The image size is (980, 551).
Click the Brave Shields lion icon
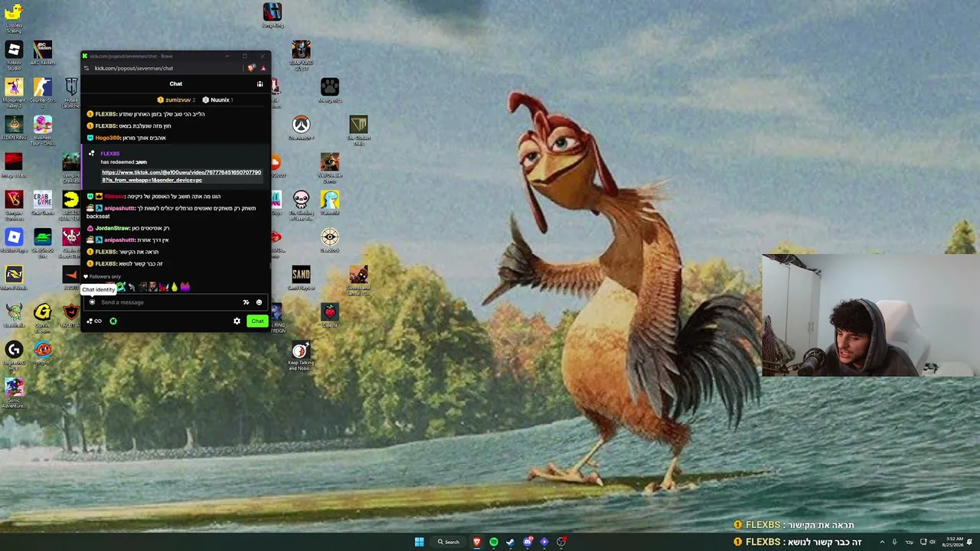251,68
